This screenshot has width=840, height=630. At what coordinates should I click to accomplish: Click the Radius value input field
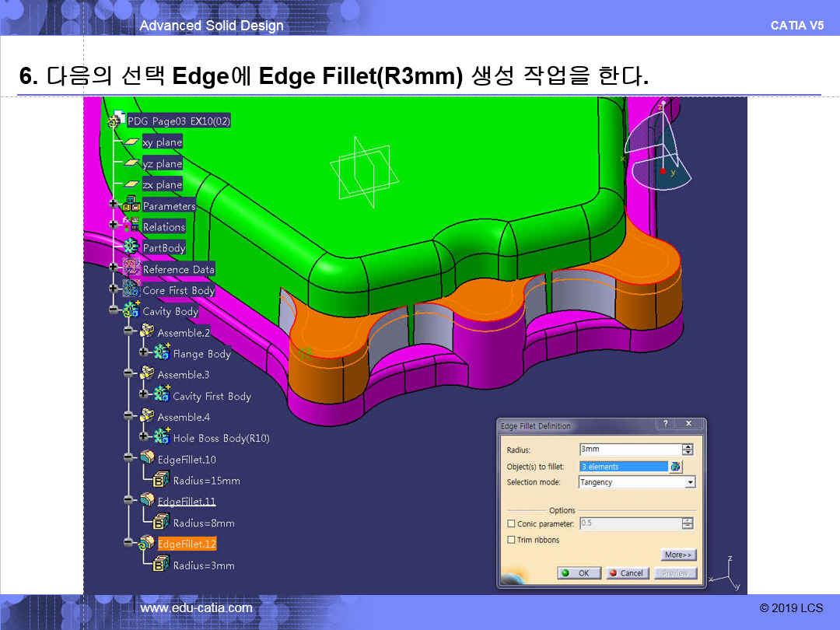pos(629,450)
